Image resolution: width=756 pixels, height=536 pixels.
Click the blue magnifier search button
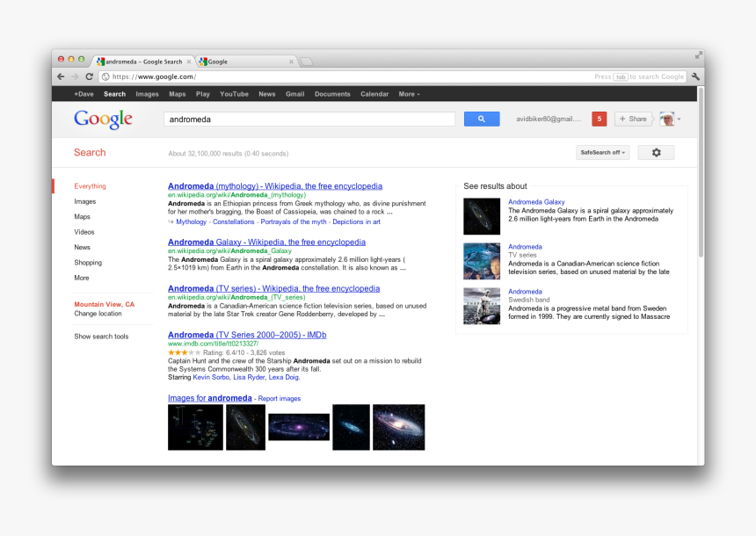pos(482,119)
